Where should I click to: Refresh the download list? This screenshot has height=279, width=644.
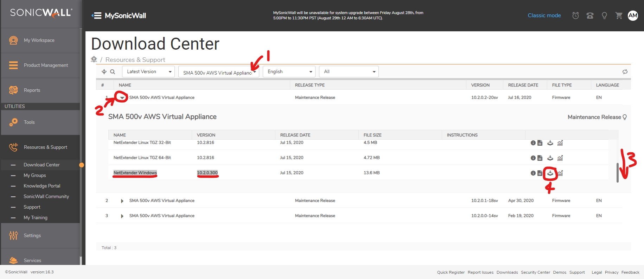pyautogui.click(x=625, y=72)
